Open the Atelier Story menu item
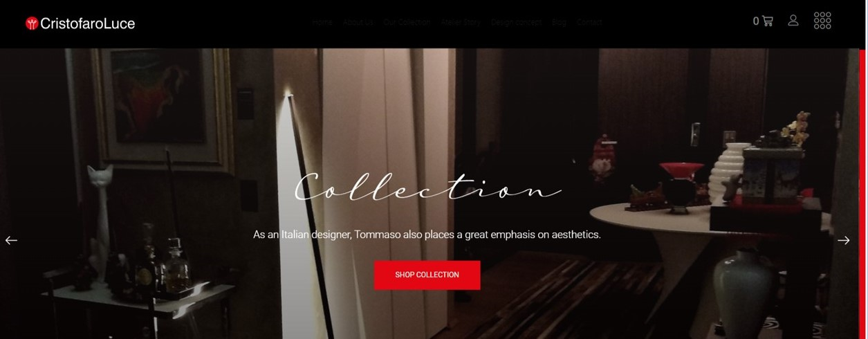 461,22
